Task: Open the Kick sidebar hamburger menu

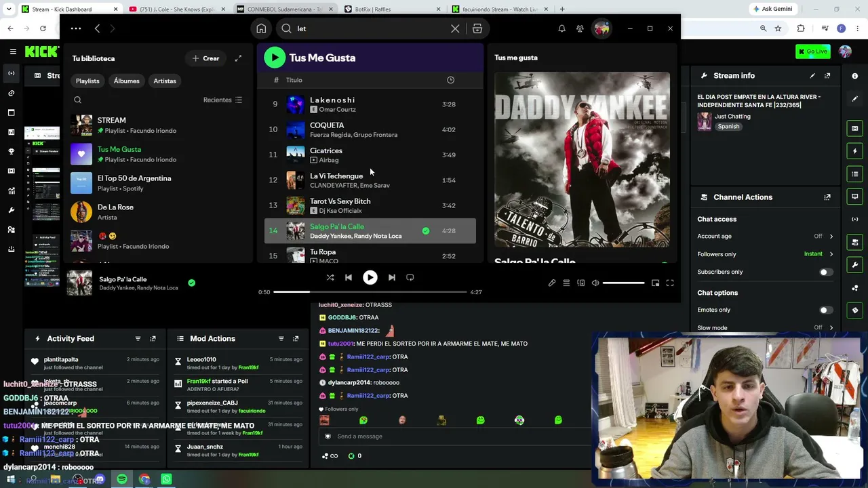Action: [13, 52]
